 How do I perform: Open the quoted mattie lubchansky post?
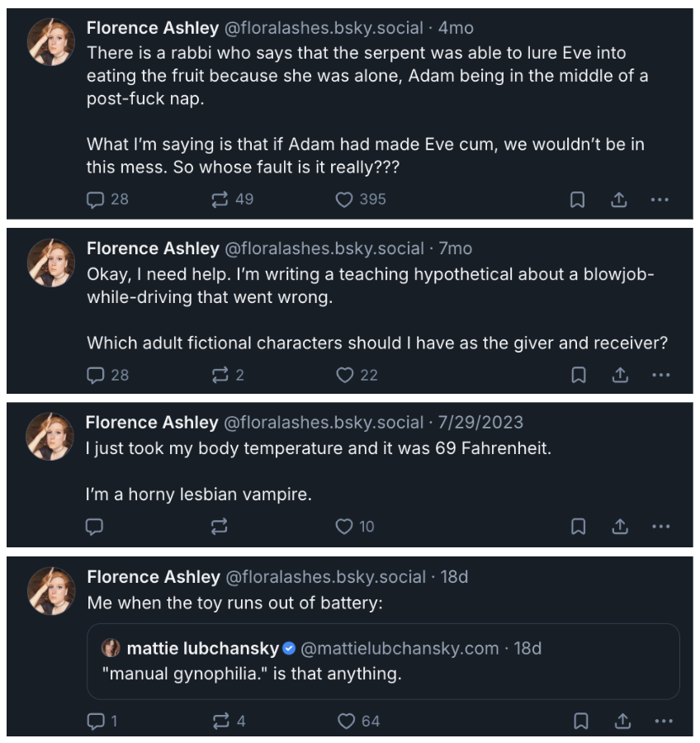click(x=383, y=661)
